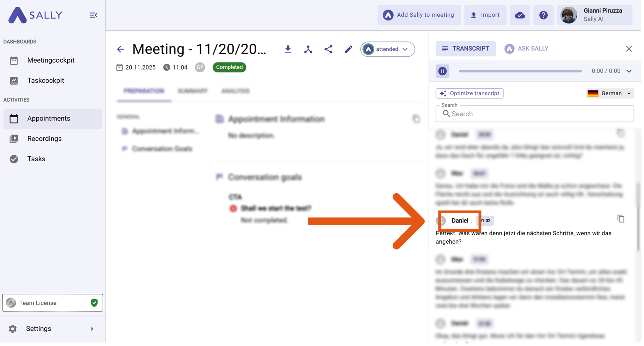644x346 pixels.
Task: Click the workflow integration icon
Action: [x=308, y=49]
